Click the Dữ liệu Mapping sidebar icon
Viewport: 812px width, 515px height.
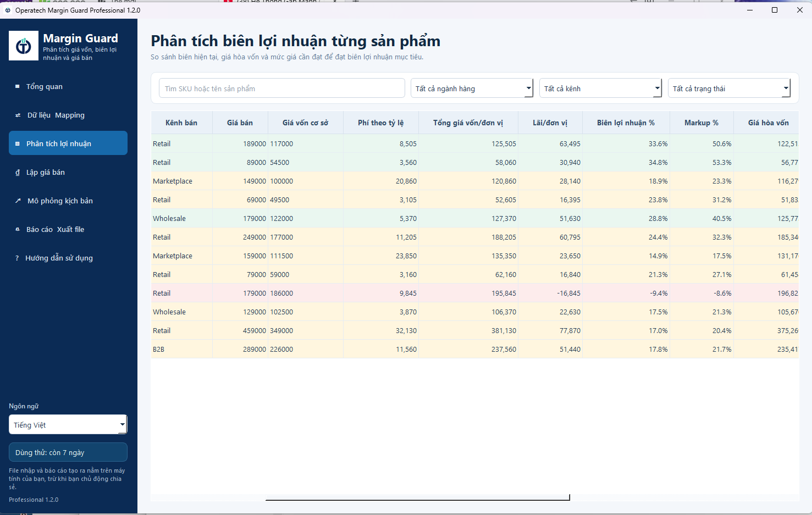coord(18,115)
